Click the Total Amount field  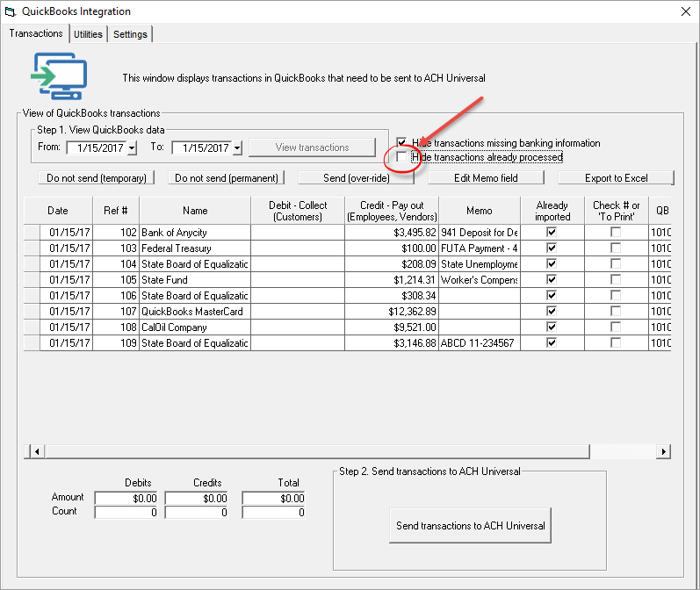coord(274,498)
